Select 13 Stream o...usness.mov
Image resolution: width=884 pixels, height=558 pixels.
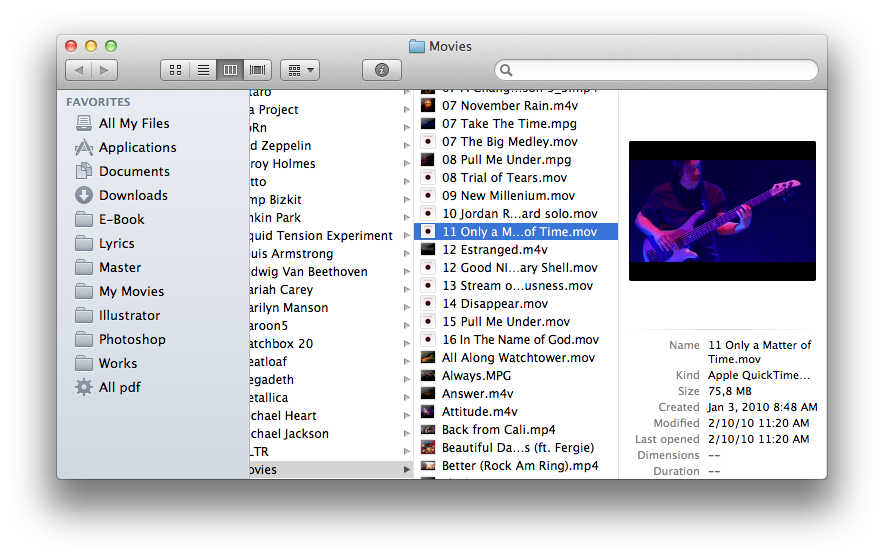coord(516,286)
